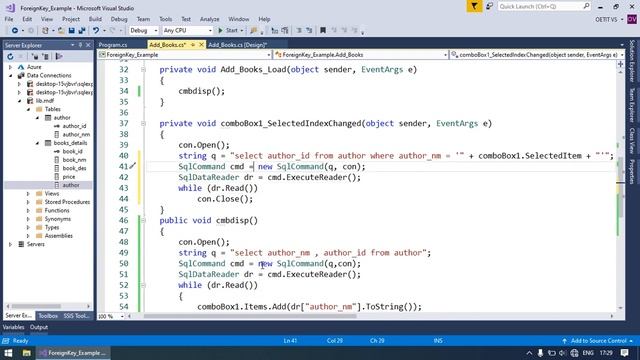Click the Connect to Database icon in Server Explorer

click(35, 56)
